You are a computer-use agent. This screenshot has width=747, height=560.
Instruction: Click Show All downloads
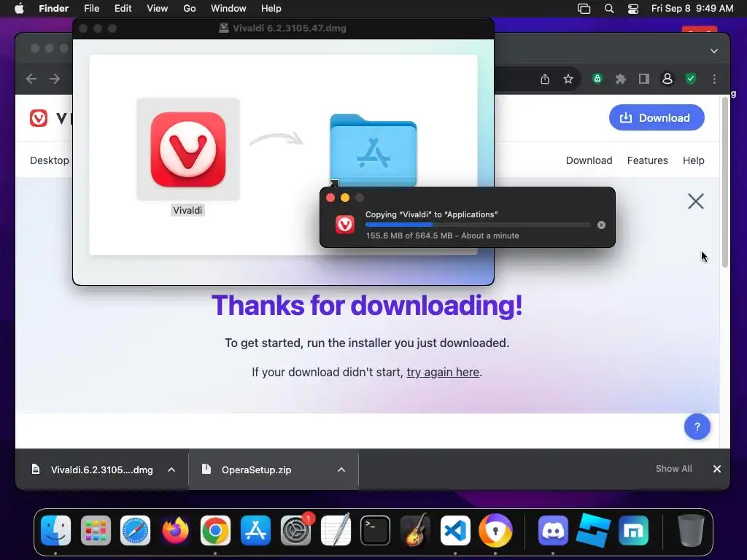point(673,469)
